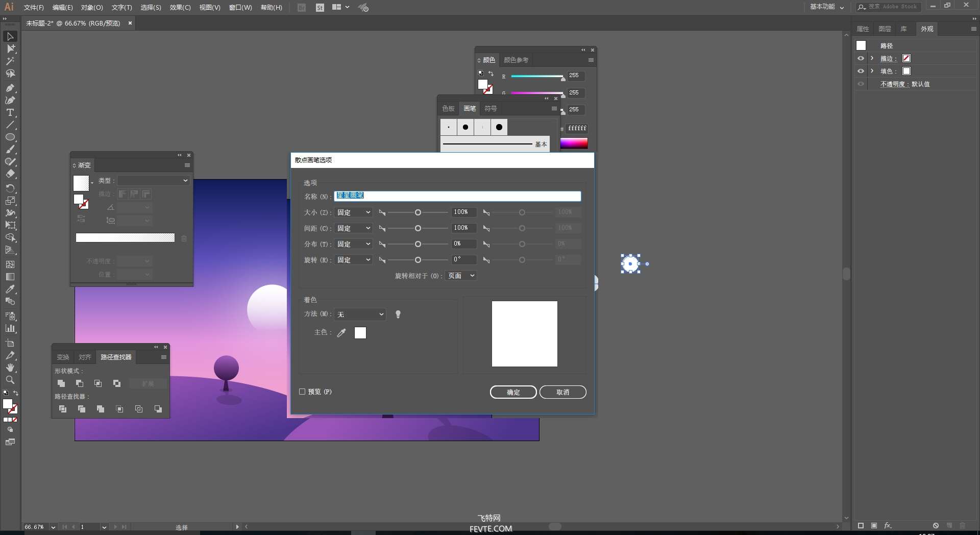Click the Cancel button in dialog
The width and height of the screenshot is (980, 535).
point(563,392)
